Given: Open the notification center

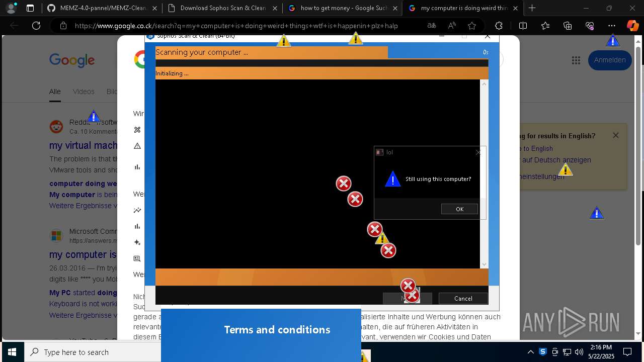Looking at the screenshot, I should (x=627, y=352).
